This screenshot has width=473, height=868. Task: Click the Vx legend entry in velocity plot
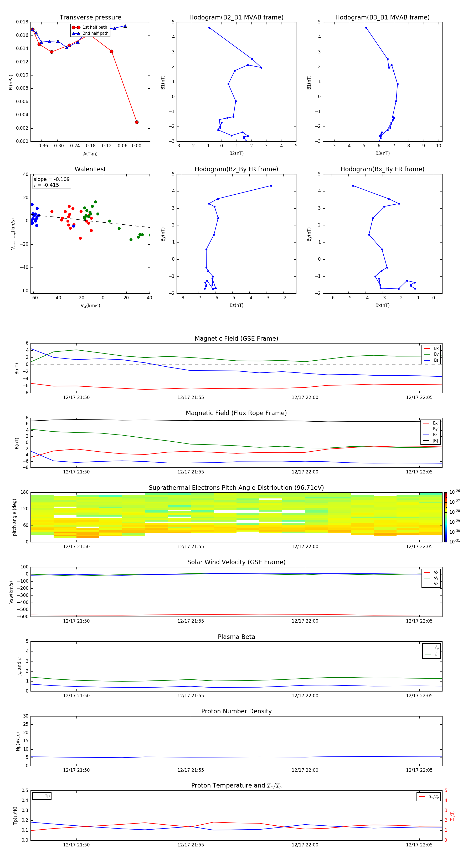pos(431,572)
